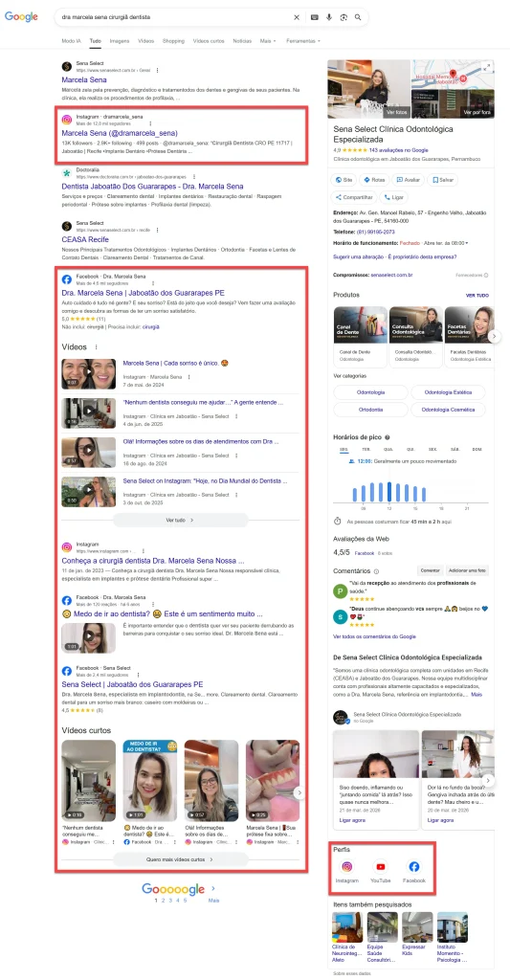
Task: Click the Avaliar review button
Action: point(409,179)
